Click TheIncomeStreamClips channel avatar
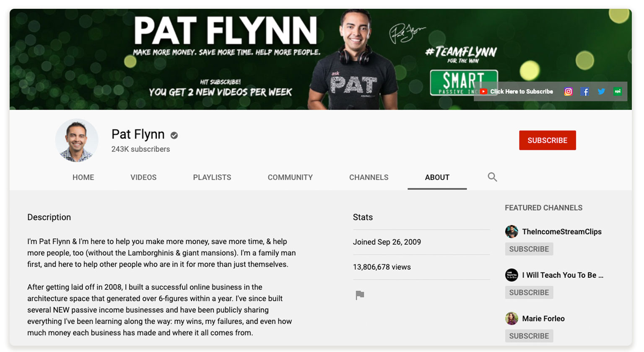This screenshot has width=644, height=352. pos(512,232)
